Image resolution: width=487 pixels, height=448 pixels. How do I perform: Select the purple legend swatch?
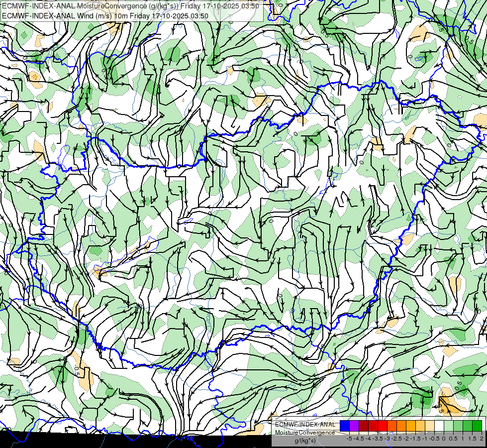[354, 426]
